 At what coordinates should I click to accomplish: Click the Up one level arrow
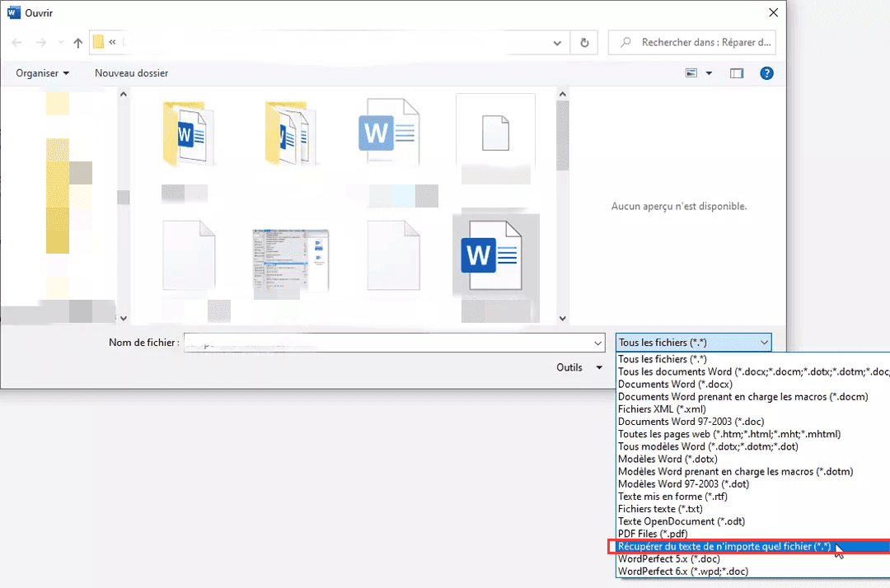coord(78,43)
